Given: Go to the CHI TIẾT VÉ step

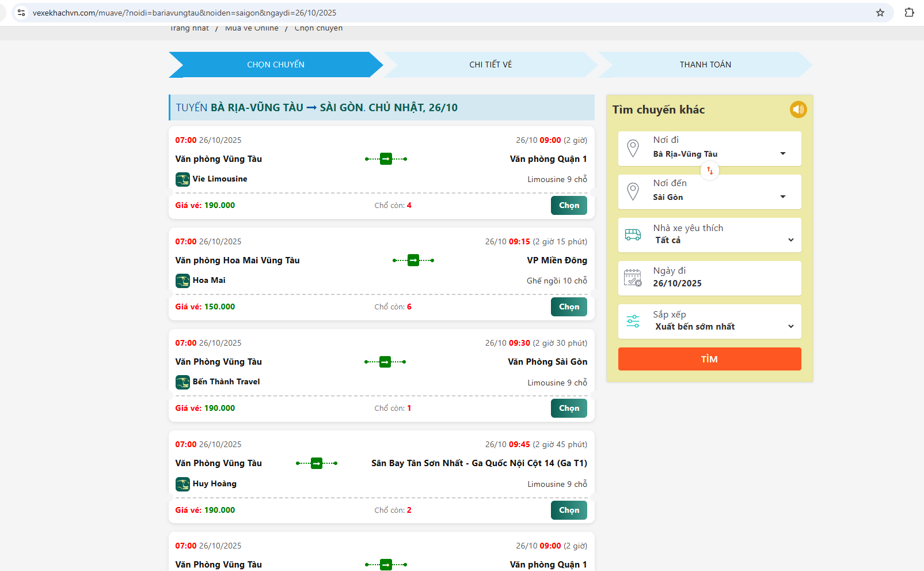Looking at the screenshot, I should click(x=490, y=65).
